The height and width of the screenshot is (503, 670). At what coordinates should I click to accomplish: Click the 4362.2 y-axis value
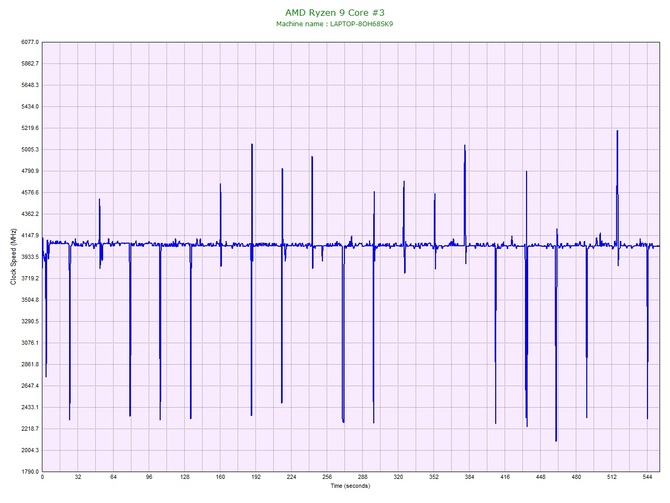pos(30,214)
